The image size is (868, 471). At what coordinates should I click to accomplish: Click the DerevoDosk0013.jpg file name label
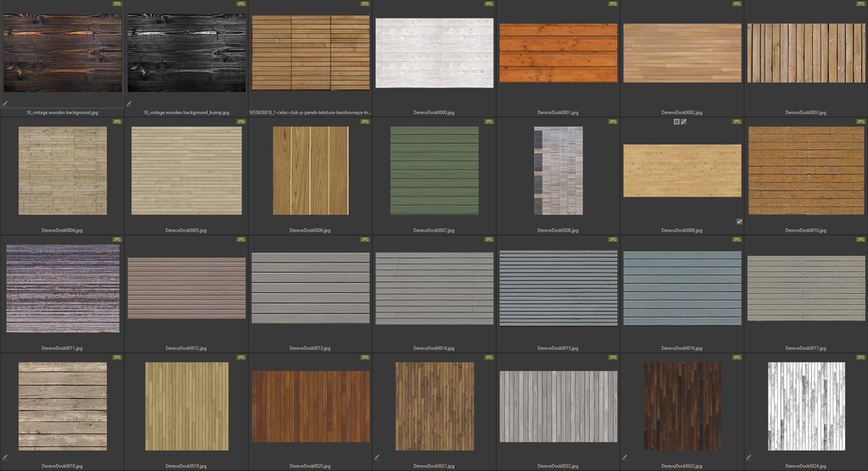click(310, 348)
